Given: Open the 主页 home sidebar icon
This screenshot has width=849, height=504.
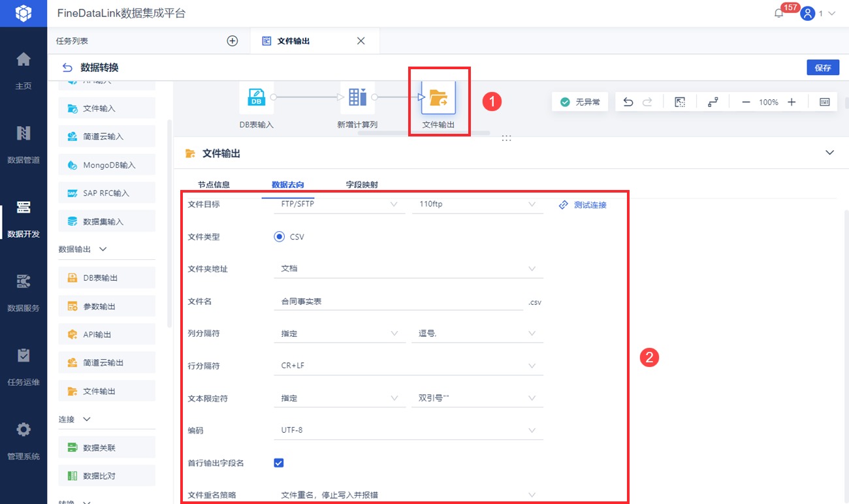Looking at the screenshot, I should point(24,59).
